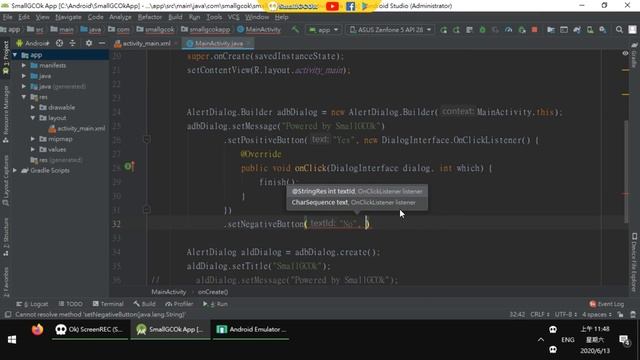Toggle the Favorites side tab
Screen dimensions: 640x360
click(5, 282)
